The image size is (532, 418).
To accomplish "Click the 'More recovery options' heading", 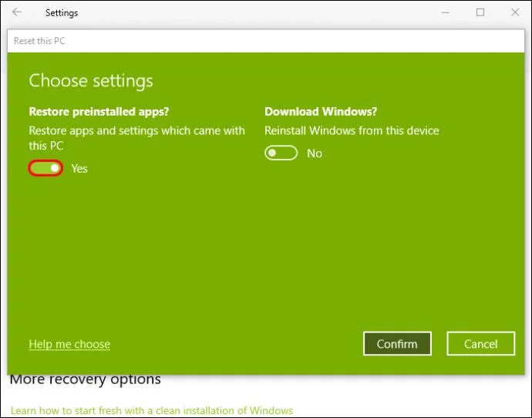I will tap(85, 379).
